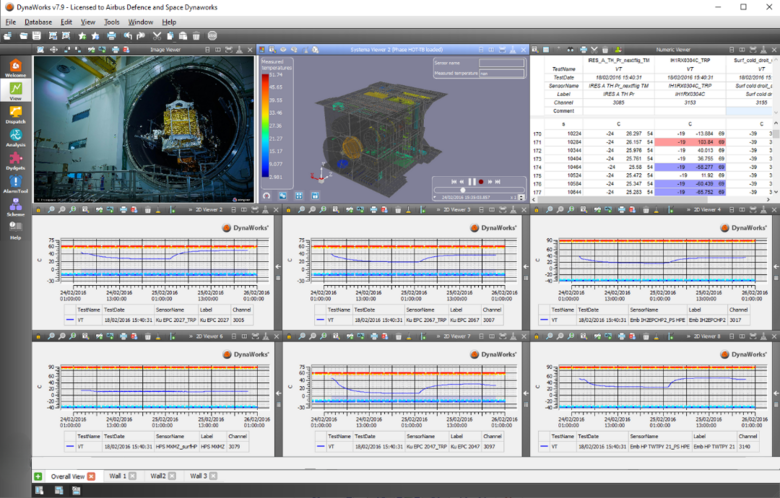This screenshot has width=780, height=498.
Task: Collapse 2D Viewer 3 side panel arrow
Action: click(x=526, y=267)
